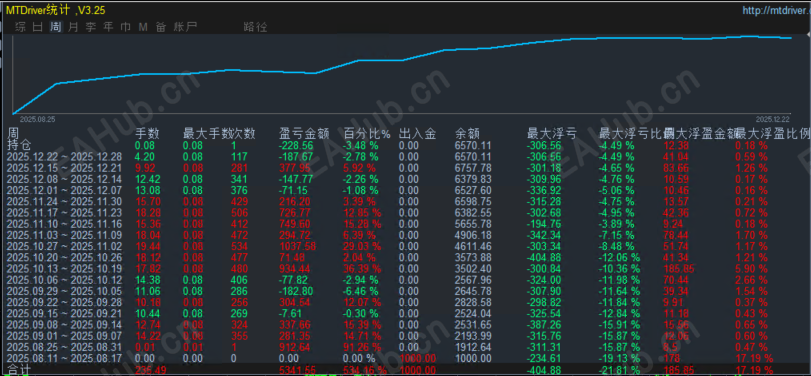Image resolution: width=811 pixels, height=376 pixels.
Task: Click the 次数 column header
Action: [x=244, y=133]
